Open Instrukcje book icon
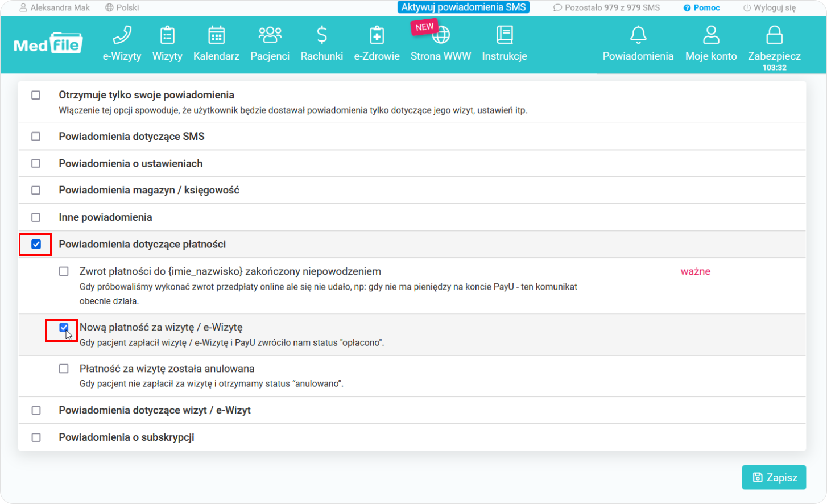This screenshot has width=827, height=504. click(x=505, y=35)
